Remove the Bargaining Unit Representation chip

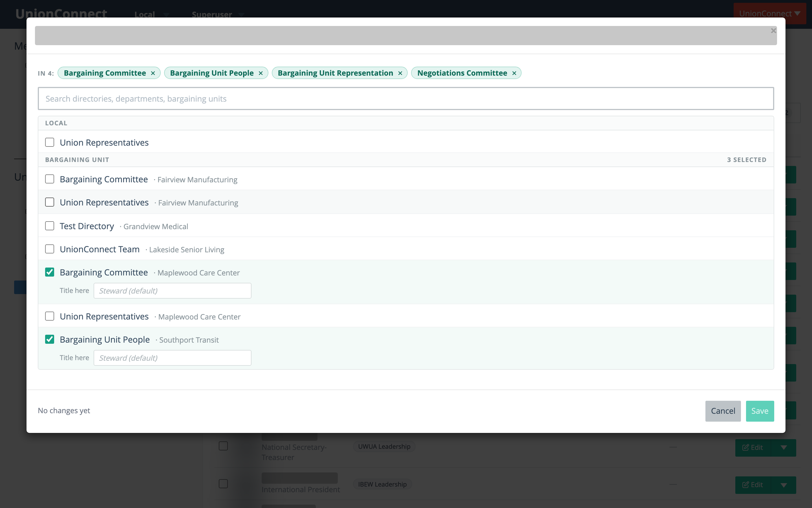pos(400,73)
